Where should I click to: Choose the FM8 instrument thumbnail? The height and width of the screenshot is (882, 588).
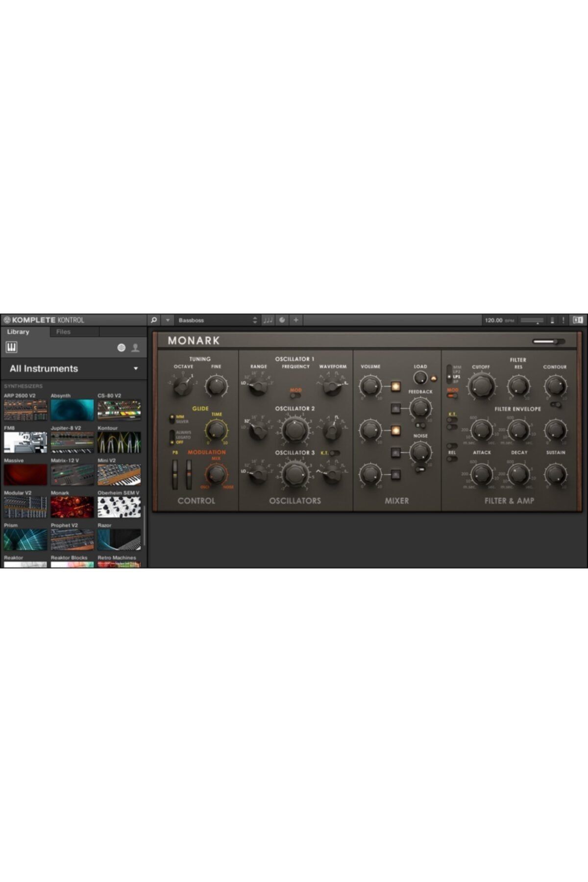click(25, 442)
